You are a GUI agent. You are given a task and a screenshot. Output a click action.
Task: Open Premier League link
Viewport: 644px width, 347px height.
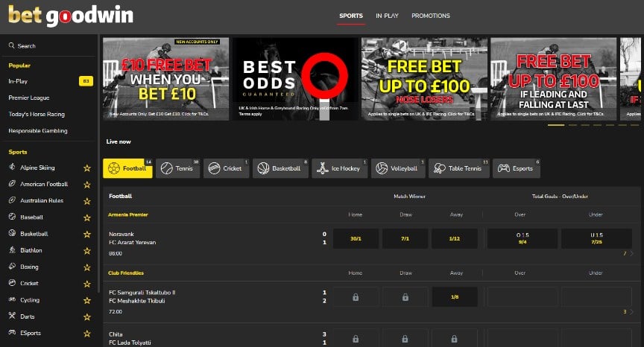pos(29,98)
